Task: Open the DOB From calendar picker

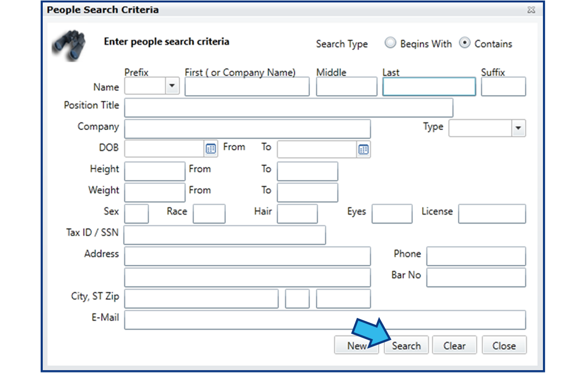Action: [x=211, y=149]
